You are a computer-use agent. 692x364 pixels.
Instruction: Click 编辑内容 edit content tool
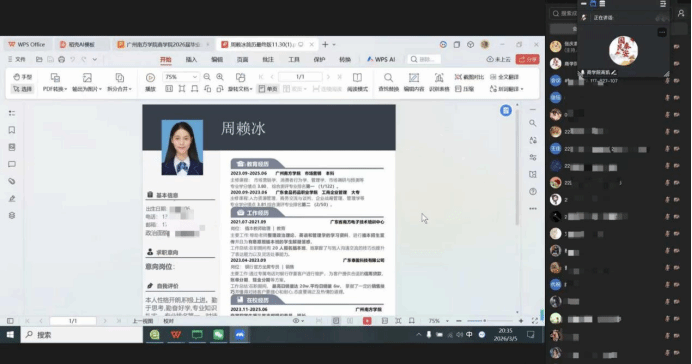click(414, 83)
